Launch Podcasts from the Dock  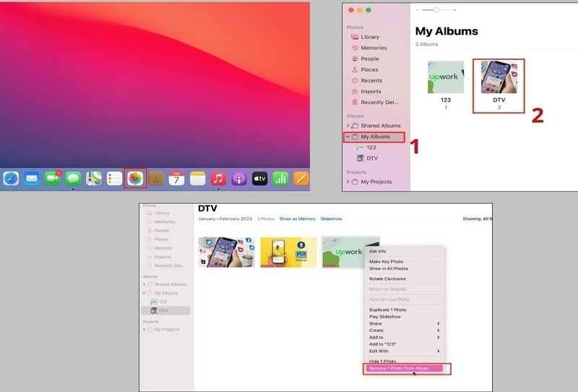pyautogui.click(x=239, y=179)
